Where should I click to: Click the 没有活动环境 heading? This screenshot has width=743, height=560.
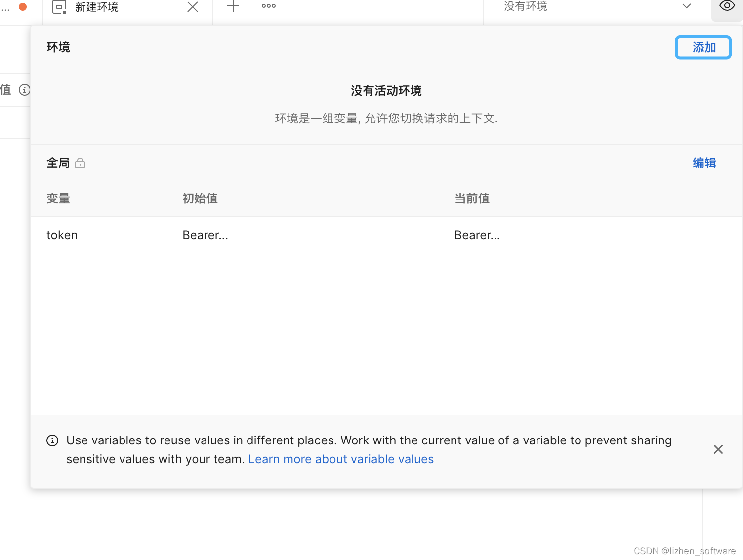386,91
